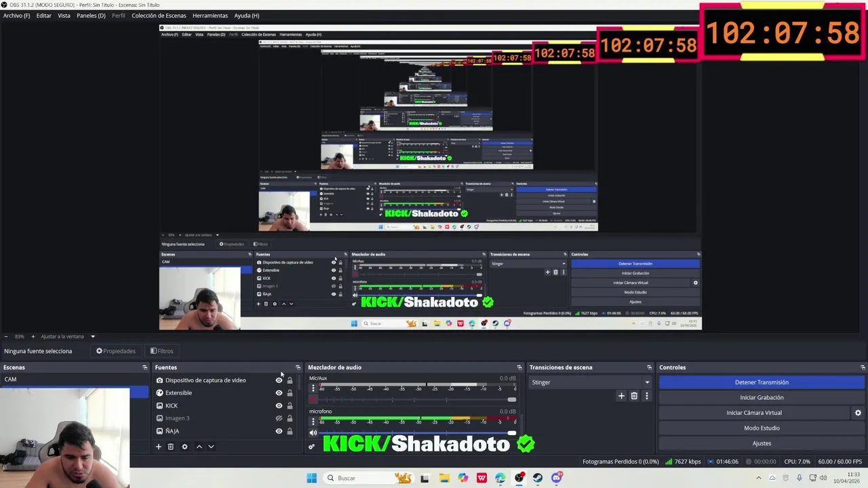Open File Explorer from taskbar
868x488 pixels.
click(x=444, y=478)
